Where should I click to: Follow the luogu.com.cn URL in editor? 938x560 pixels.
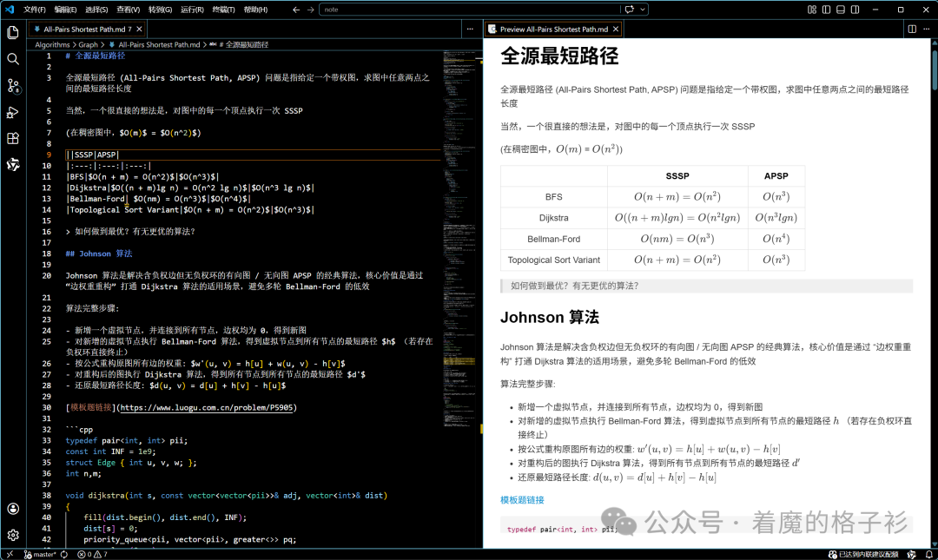tap(207, 407)
